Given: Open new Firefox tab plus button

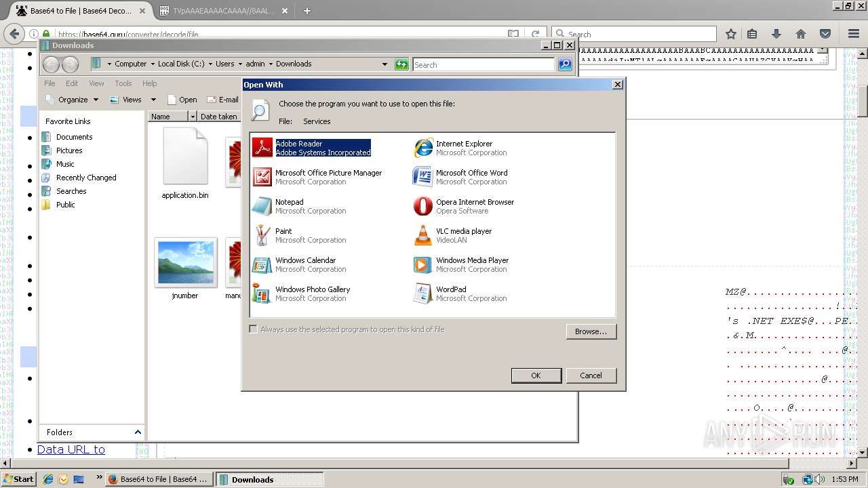Looking at the screenshot, I should [307, 11].
